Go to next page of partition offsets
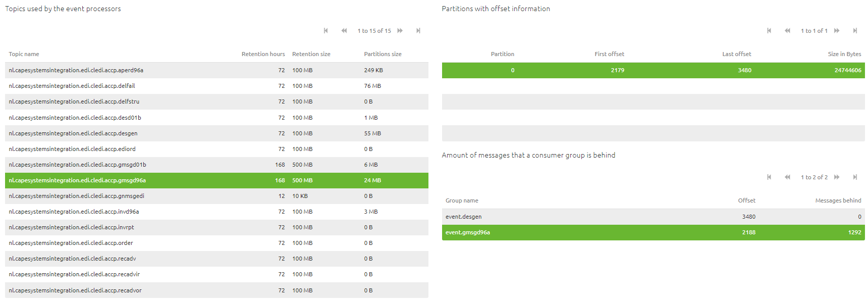The height and width of the screenshot is (302, 868). click(836, 30)
